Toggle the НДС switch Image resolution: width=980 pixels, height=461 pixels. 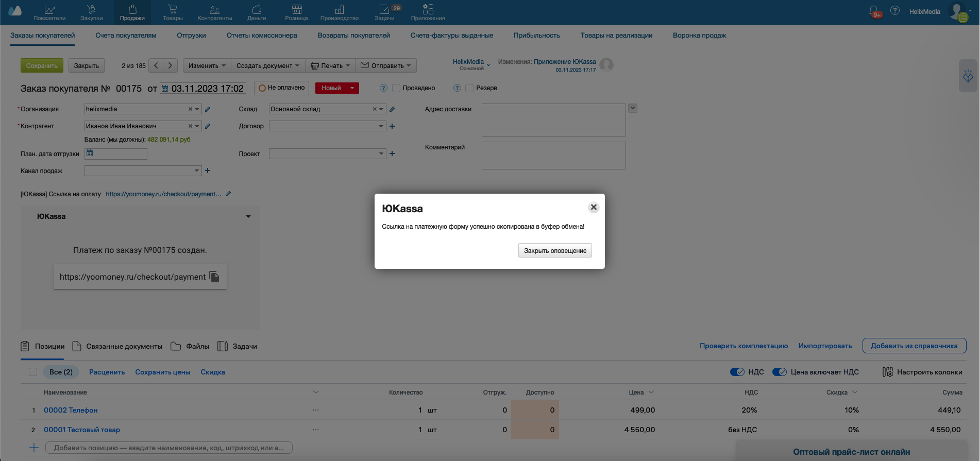737,372
